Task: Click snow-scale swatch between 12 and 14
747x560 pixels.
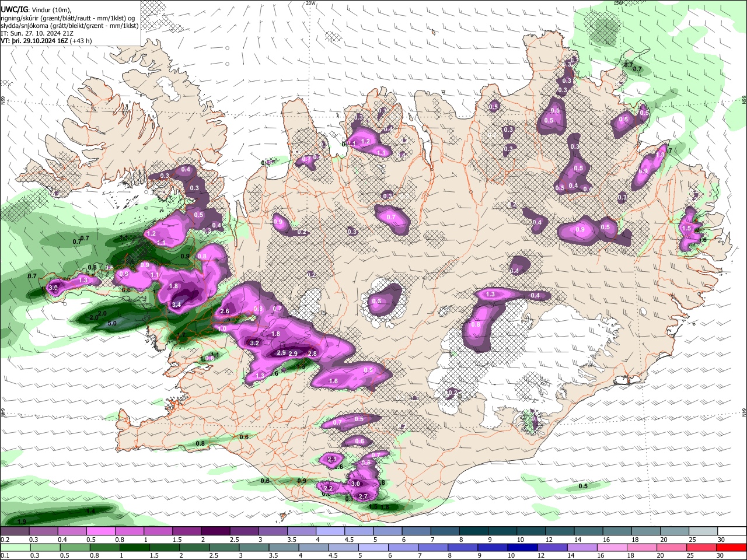Action: pyautogui.click(x=560, y=531)
